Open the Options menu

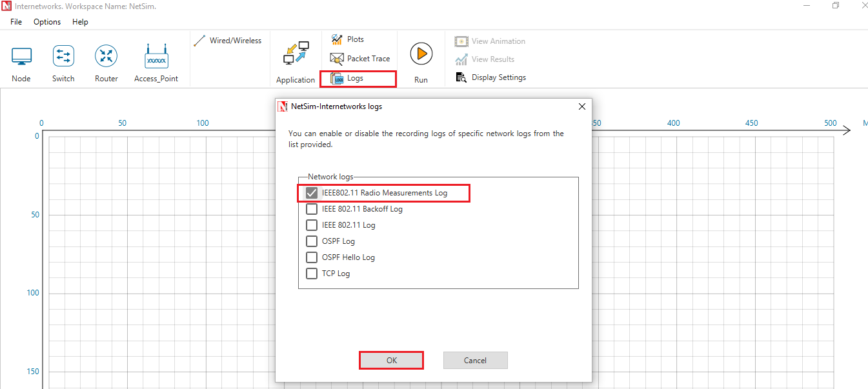point(47,22)
